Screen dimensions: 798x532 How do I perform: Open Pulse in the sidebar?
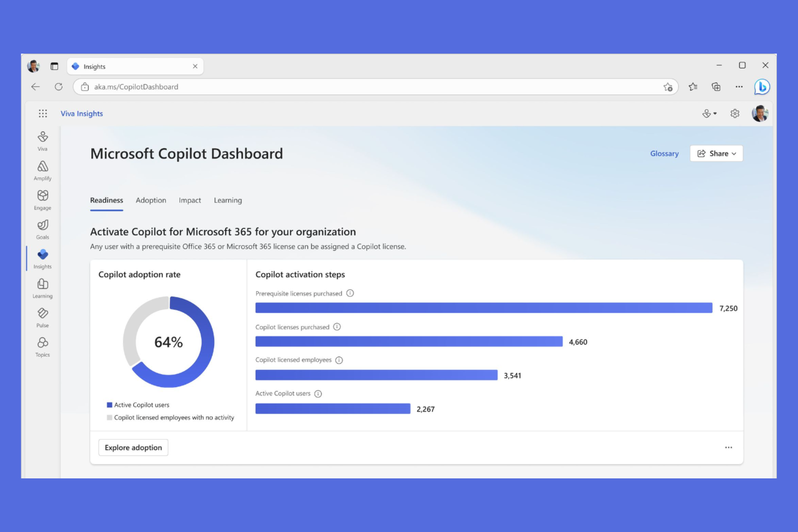(x=42, y=318)
